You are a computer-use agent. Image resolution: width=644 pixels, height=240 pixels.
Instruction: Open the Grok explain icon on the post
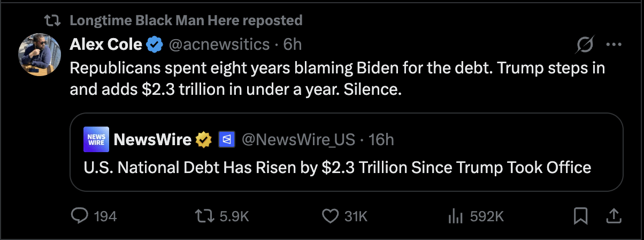(584, 46)
